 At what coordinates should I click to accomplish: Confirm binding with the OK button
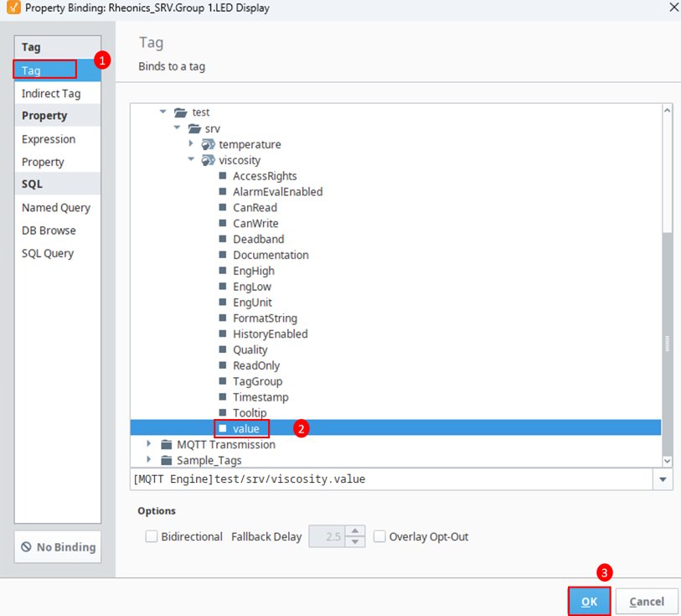coord(589,601)
